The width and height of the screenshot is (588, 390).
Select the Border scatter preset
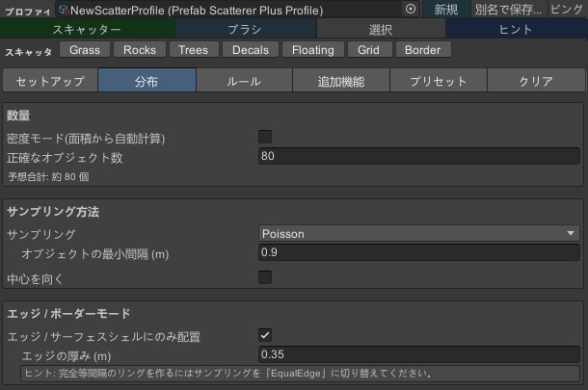coord(422,50)
